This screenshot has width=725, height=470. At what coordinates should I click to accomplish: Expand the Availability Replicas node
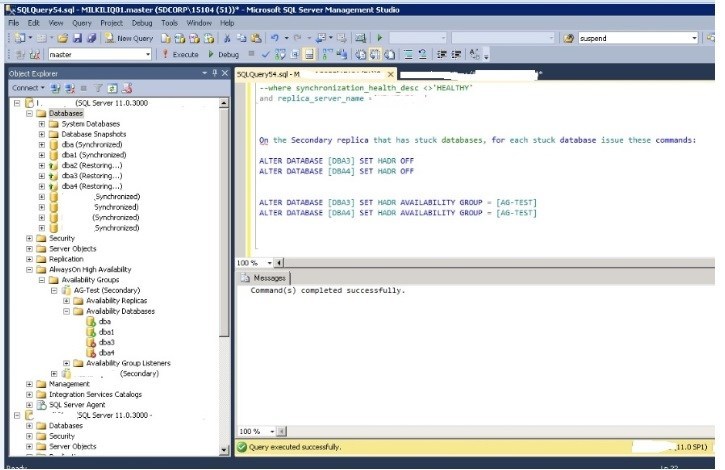[x=66, y=301]
